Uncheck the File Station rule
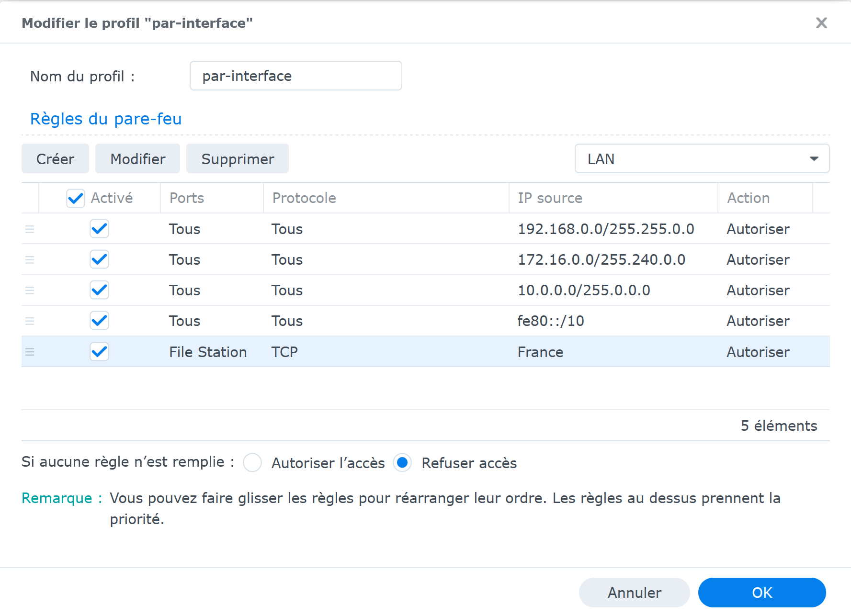 coord(99,352)
